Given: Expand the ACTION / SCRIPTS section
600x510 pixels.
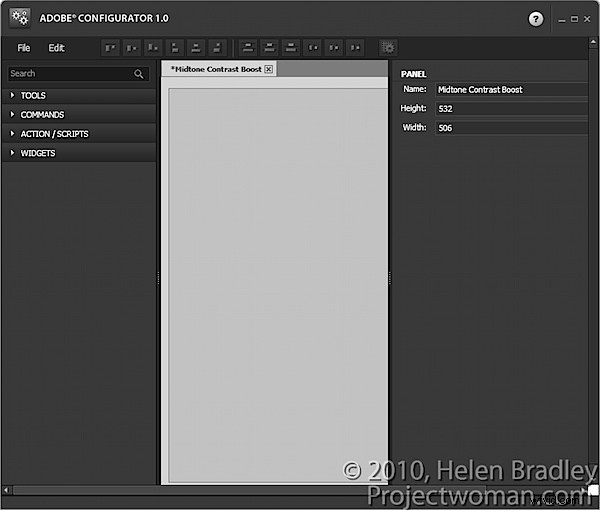Looking at the screenshot, I should tap(79, 134).
